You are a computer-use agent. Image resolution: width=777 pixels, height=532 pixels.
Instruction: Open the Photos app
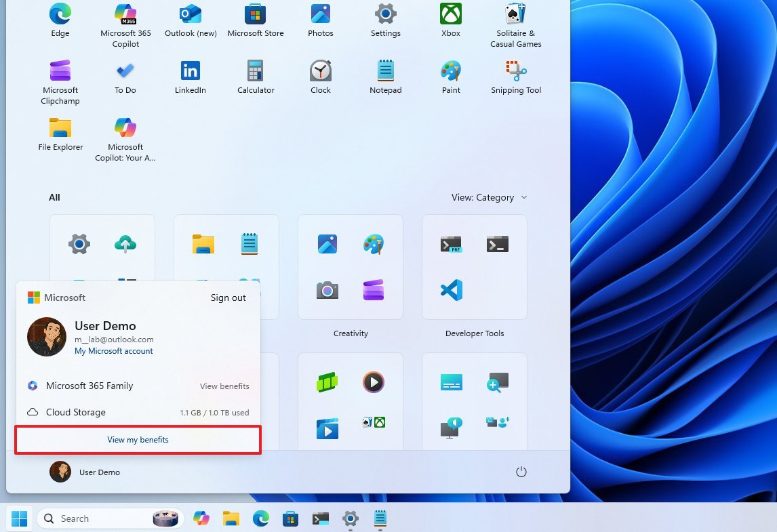click(x=320, y=14)
